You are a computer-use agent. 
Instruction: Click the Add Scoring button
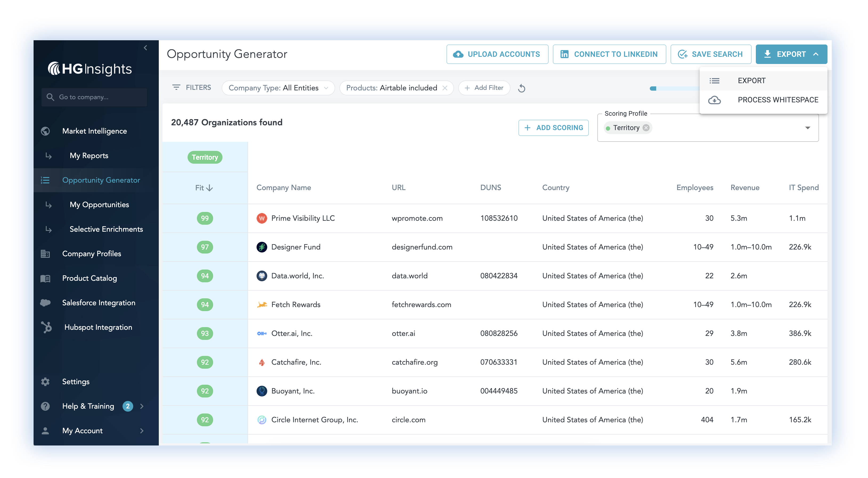[553, 128]
